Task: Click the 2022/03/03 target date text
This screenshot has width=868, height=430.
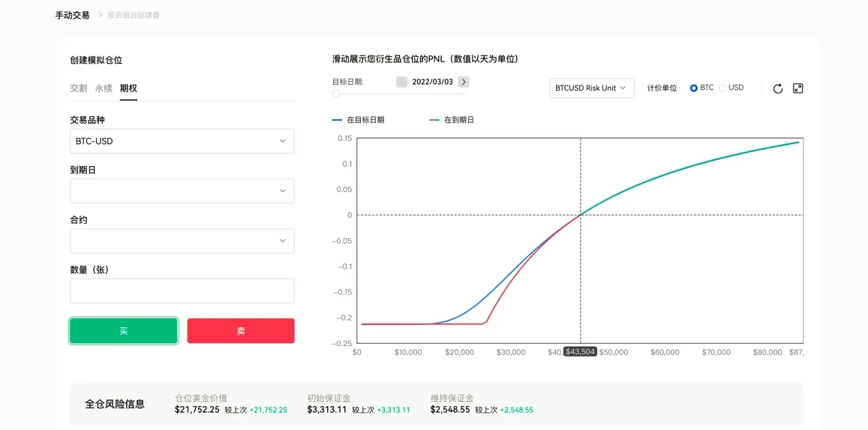Action: [432, 82]
